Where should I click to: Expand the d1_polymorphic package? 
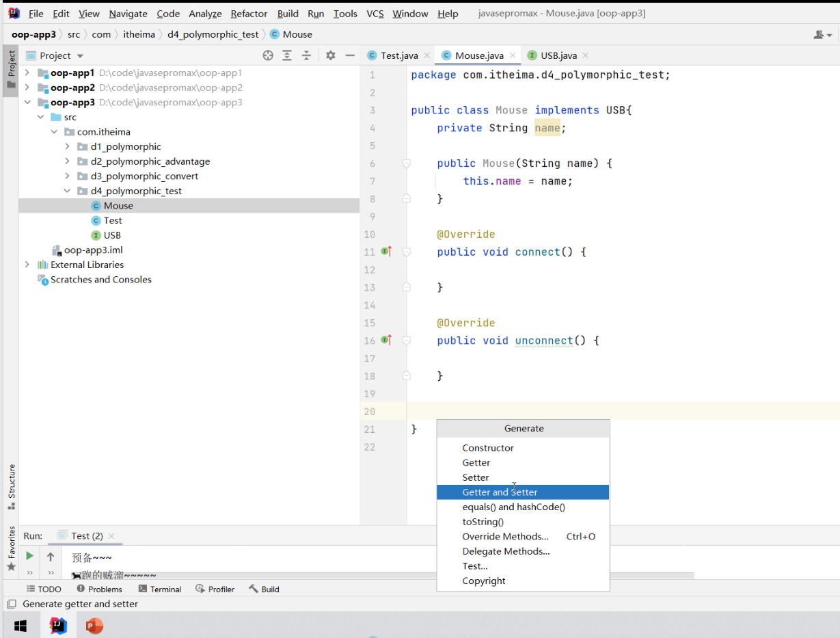67,146
